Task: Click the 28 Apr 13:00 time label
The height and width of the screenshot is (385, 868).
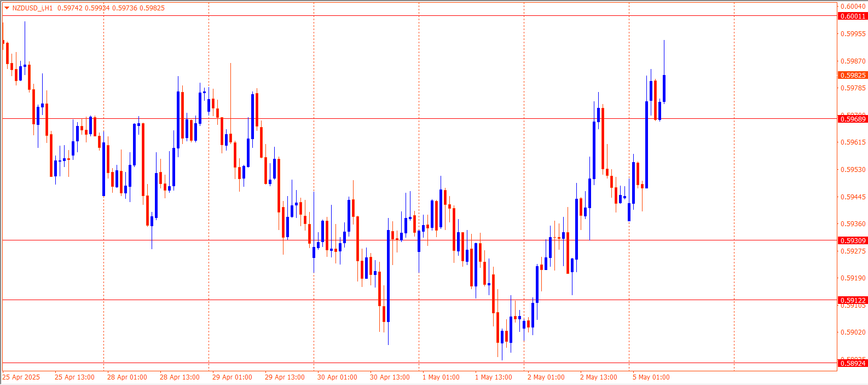Action: tap(180, 377)
